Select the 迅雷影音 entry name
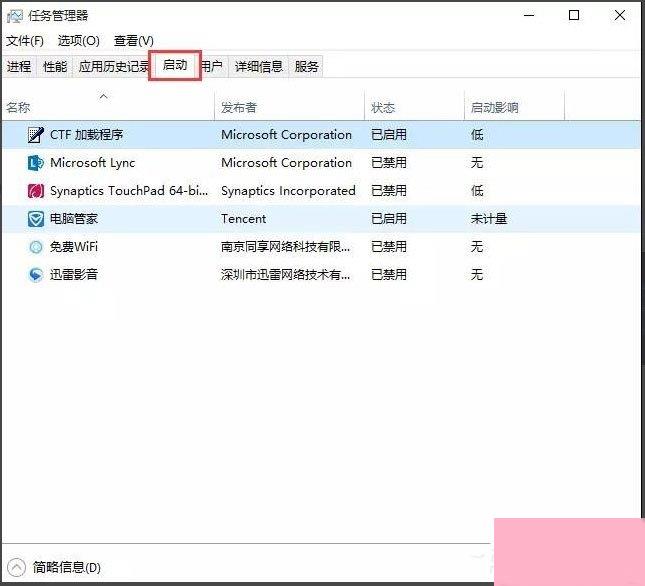 [74, 275]
